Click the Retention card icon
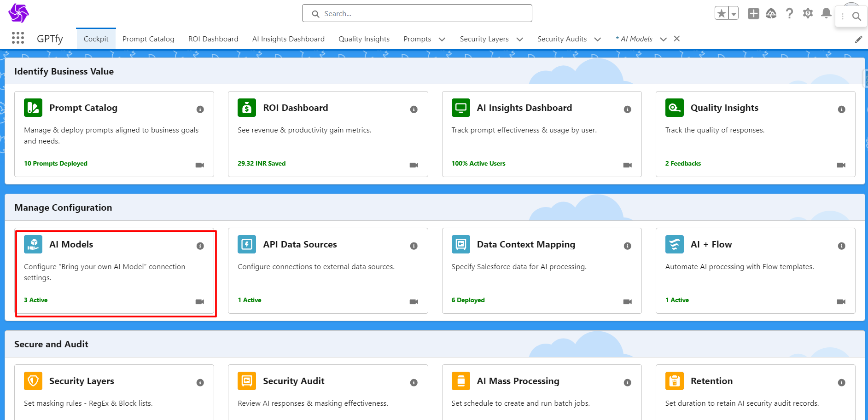 [x=674, y=381]
